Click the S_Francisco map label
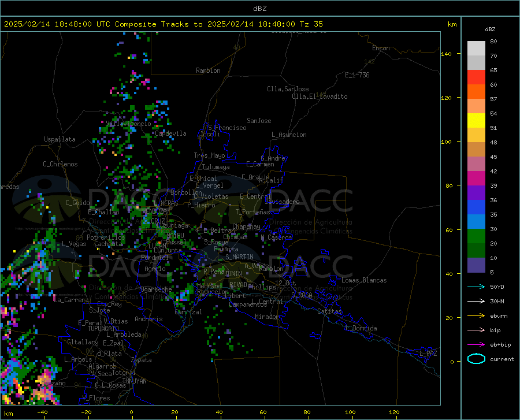520x420 pixels. pyautogui.click(x=228, y=128)
